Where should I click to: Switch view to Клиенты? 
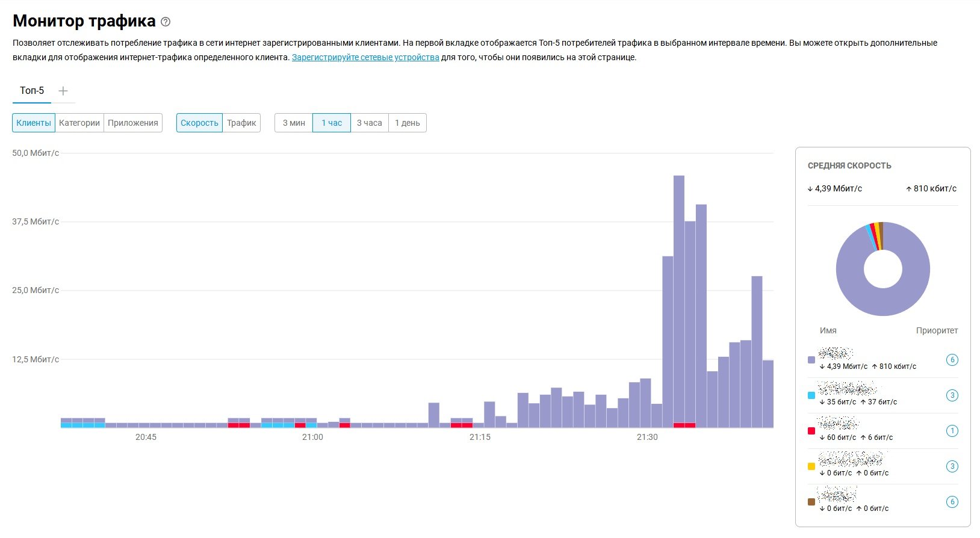click(x=34, y=123)
